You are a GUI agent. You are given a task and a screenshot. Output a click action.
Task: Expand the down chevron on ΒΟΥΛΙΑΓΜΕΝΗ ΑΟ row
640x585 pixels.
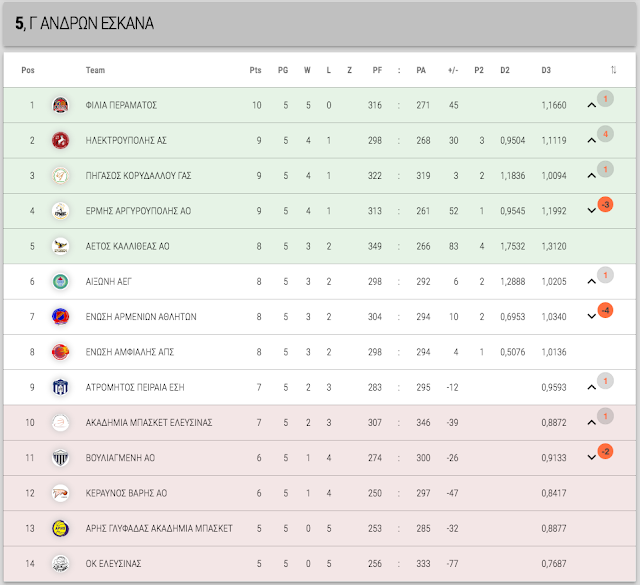coord(591,458)
